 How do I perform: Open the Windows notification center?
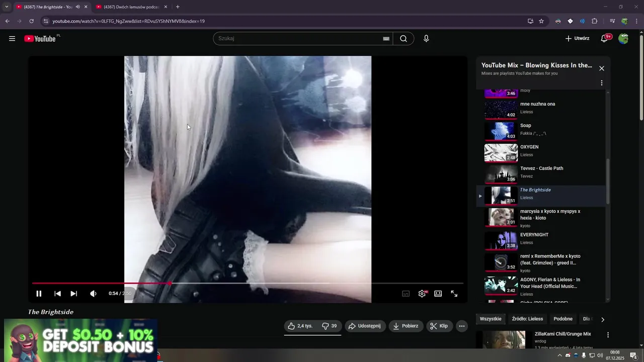coord(634,355)
